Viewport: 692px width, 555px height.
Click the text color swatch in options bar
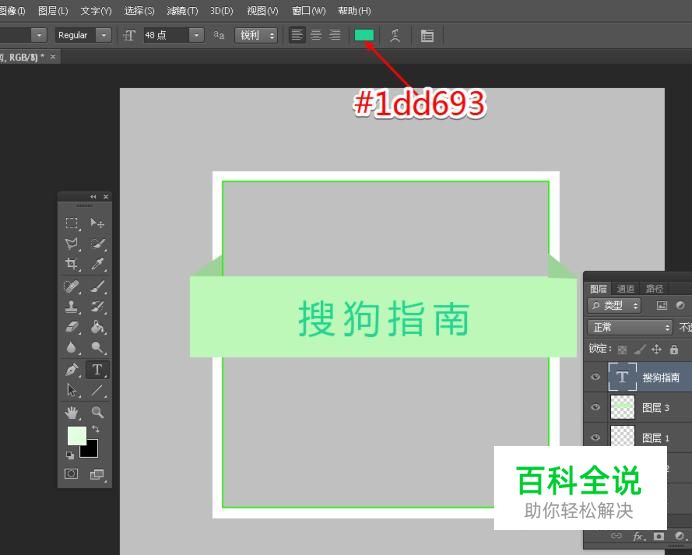364,35
